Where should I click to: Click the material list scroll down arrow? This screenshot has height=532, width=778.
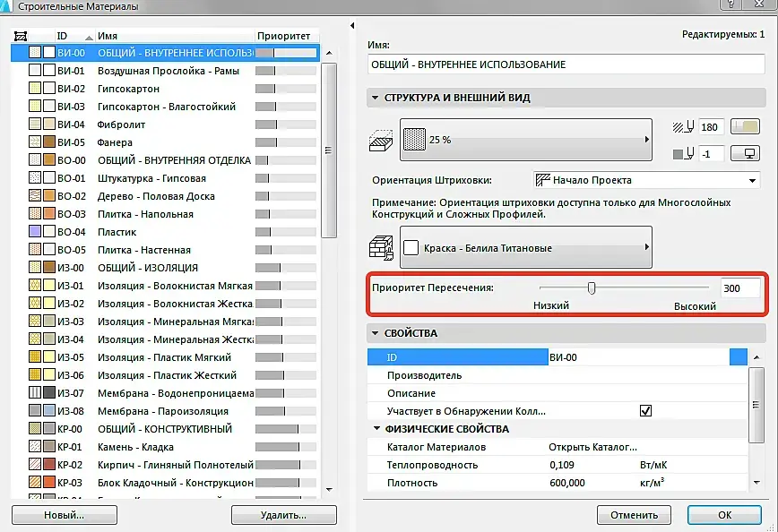coord(329,489)
